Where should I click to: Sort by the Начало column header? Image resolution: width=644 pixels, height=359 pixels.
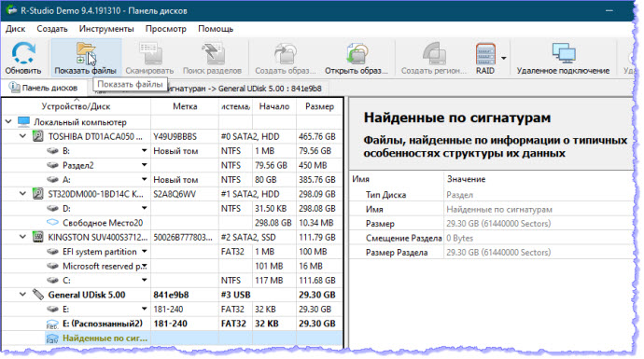coord(274,106)
